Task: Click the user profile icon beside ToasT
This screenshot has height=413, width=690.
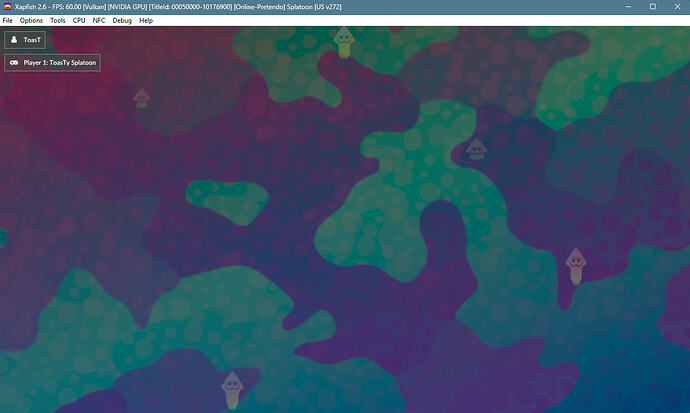Action: tap(14, 40)
